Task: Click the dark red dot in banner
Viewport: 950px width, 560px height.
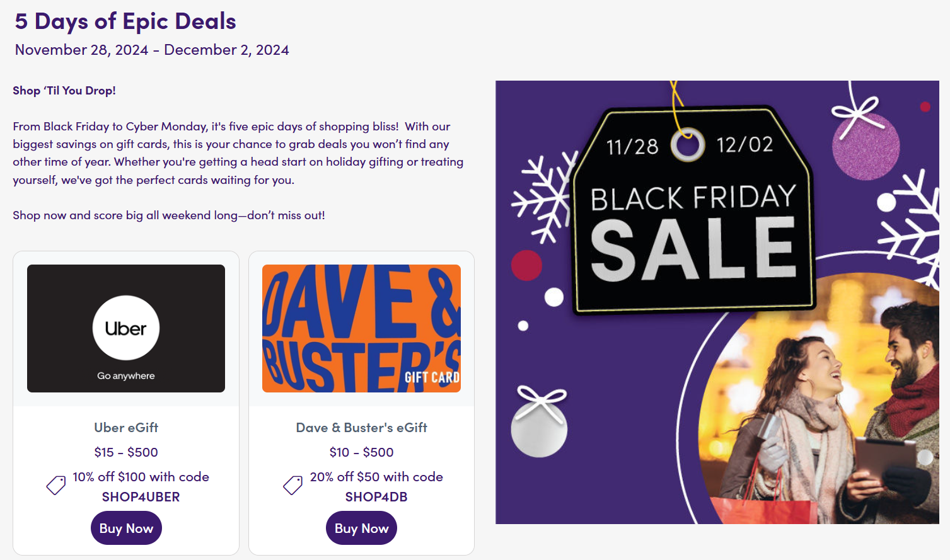Action: (x=526, y=265)
